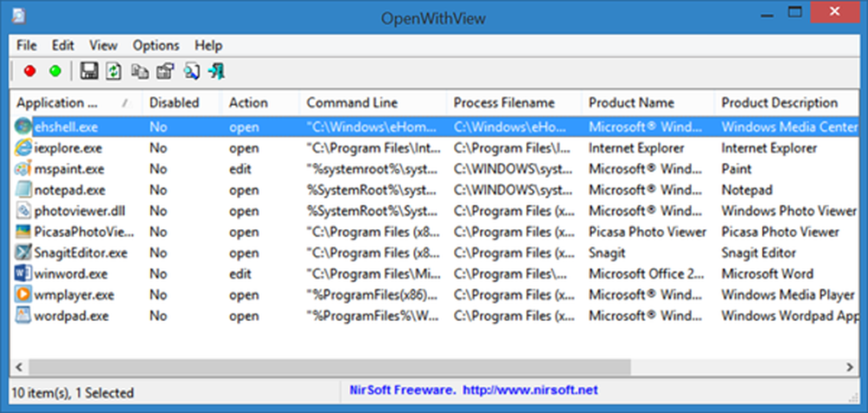Open the View menu

(x=103, y=45)
